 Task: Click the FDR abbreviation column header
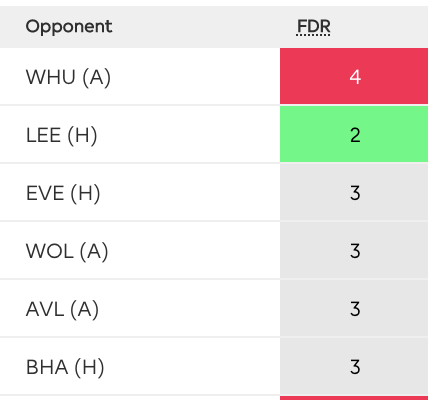point(313,27)
